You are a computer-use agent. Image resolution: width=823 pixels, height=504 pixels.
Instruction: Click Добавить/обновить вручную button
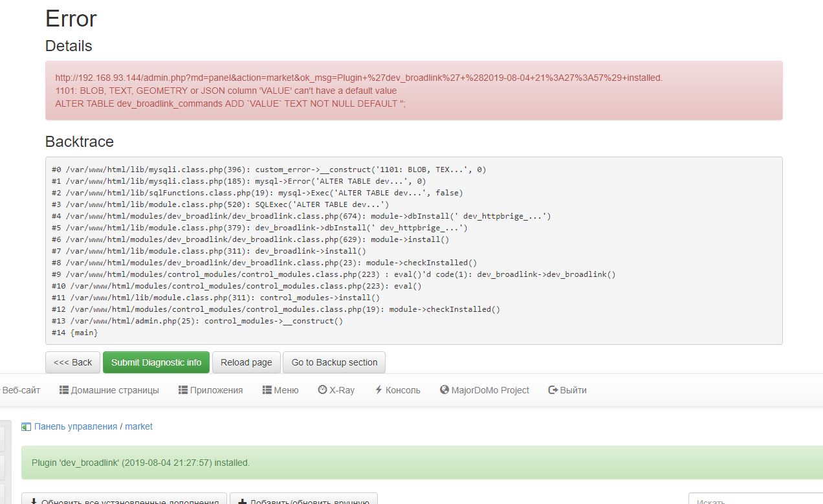tap(303, 499)
